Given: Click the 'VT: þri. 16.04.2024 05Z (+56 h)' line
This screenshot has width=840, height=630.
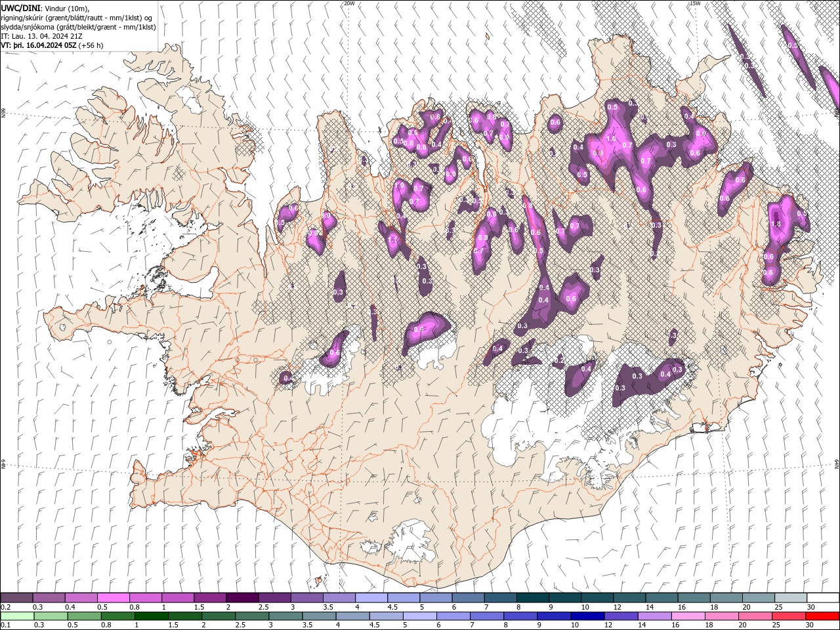Looking at the screenshot, I should pos(52,45).
